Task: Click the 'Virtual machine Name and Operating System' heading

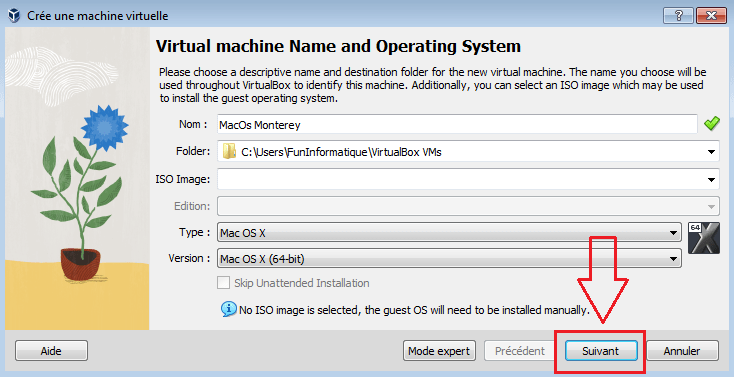Action: (338, 46)
